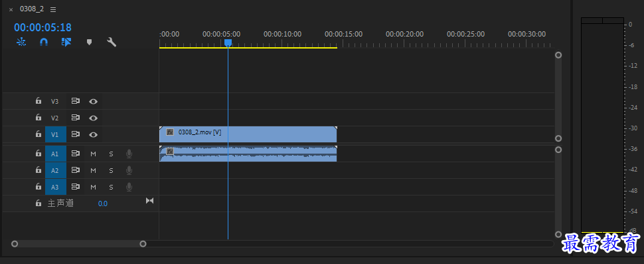This screenshot has width=644, height=264.
Task: Target the V3 video track
Action: [55, 101]
